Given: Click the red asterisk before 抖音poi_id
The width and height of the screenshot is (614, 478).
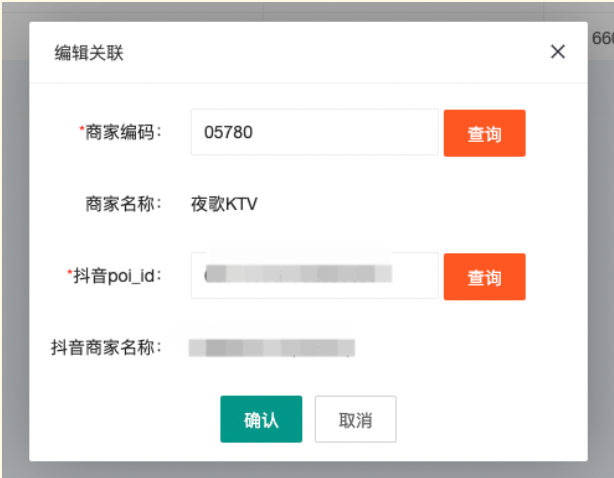Looking at the screenshot, I should pos(70,274).
